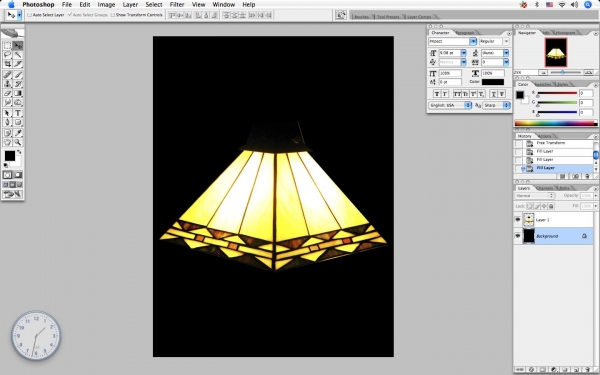Select the Healing Brush tool
The image size is (600, 375).
(7, 75)
